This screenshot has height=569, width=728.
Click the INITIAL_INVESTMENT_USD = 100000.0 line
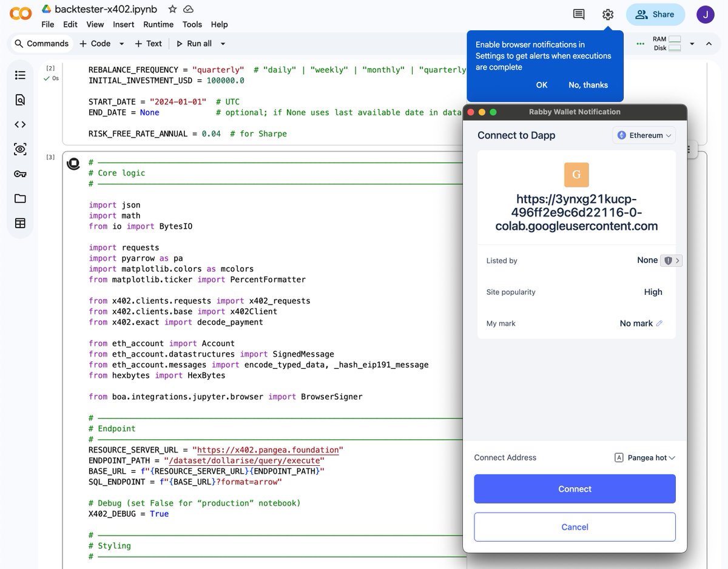[x=166, y=81]
